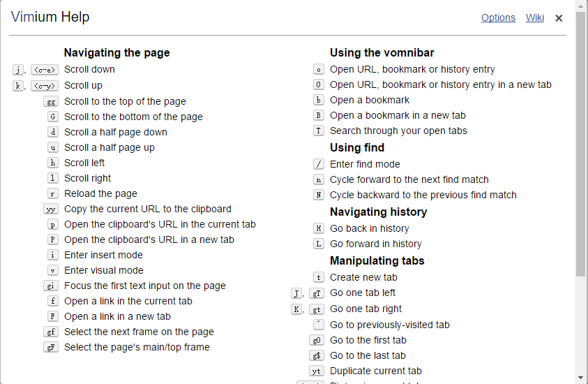The height and width of the screenshot is (384, 588).
Task: Click the 'yy' key icon for copy URL
Action: pos(51,209)
